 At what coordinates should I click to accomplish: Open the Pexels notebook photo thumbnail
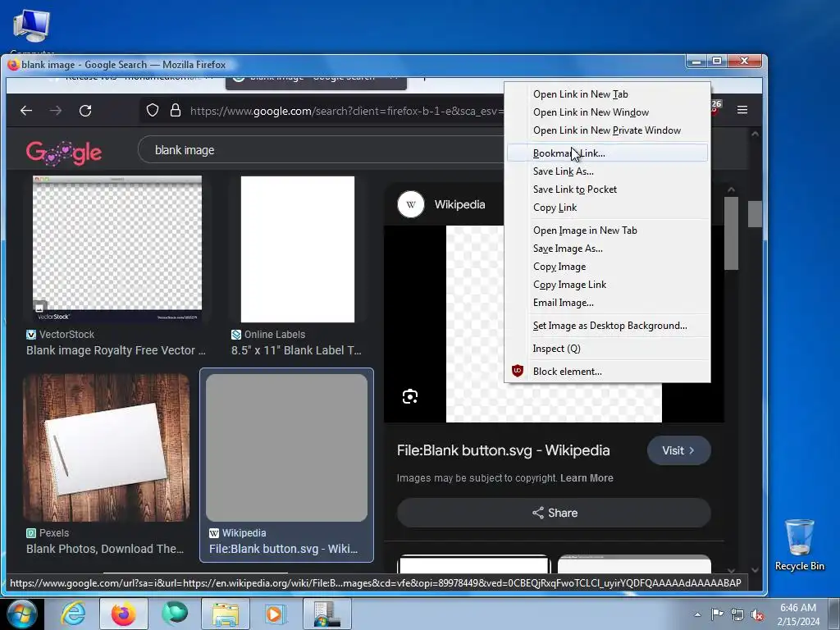106,447
